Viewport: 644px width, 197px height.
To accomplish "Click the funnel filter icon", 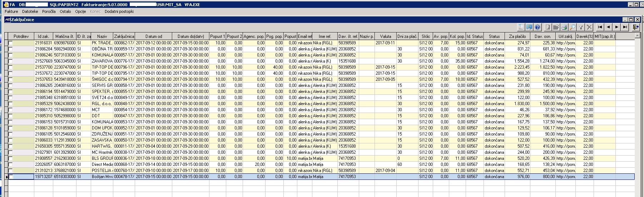I will click(581, 27).
